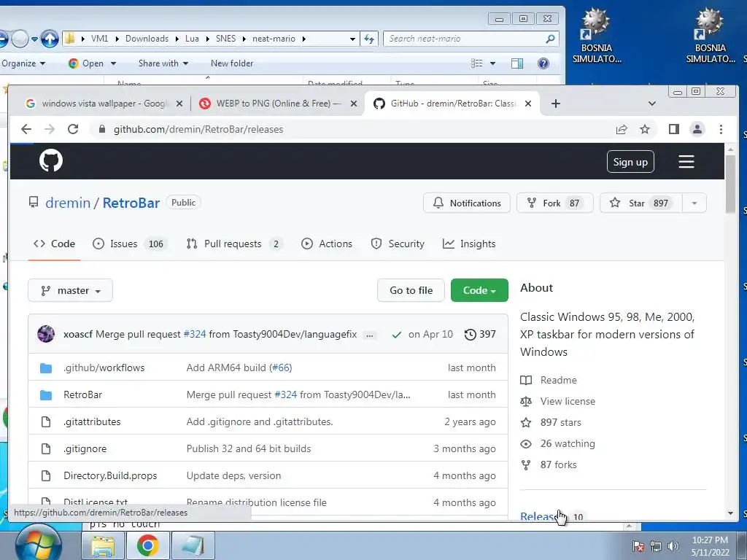
Task: Open the Chrome profile avatar
Action: coord(697,129)
